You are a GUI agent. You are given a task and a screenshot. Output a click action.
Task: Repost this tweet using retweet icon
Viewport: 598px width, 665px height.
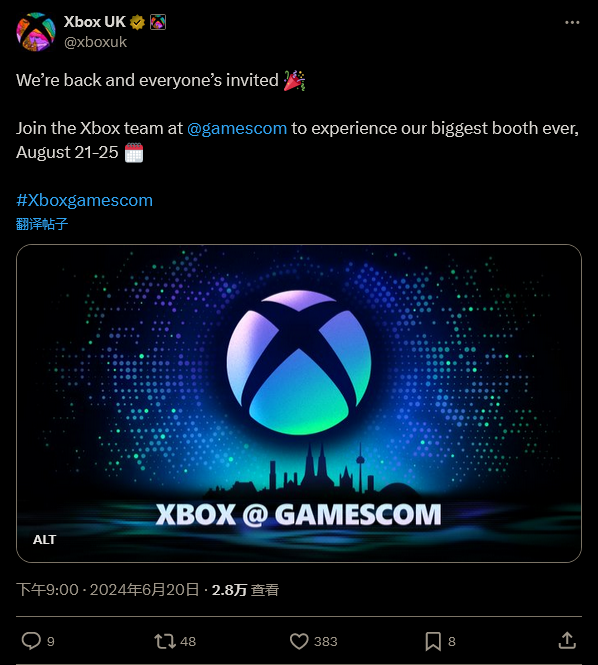point(165,641)
